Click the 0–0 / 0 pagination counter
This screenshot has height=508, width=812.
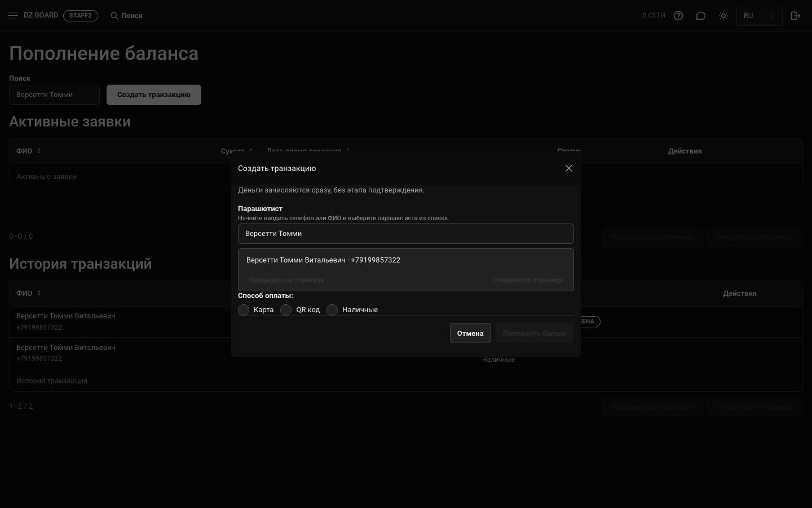tap(21, 237)
